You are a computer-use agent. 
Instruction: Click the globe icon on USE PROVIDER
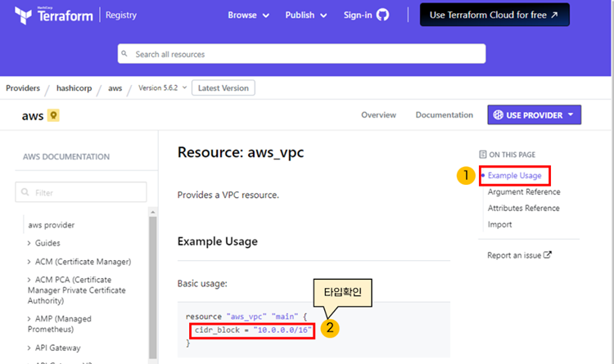click(498, 115)
